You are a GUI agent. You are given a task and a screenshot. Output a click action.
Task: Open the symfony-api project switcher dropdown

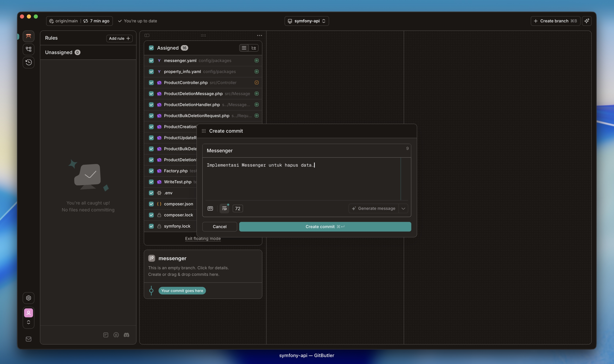[x=307, y=21]
